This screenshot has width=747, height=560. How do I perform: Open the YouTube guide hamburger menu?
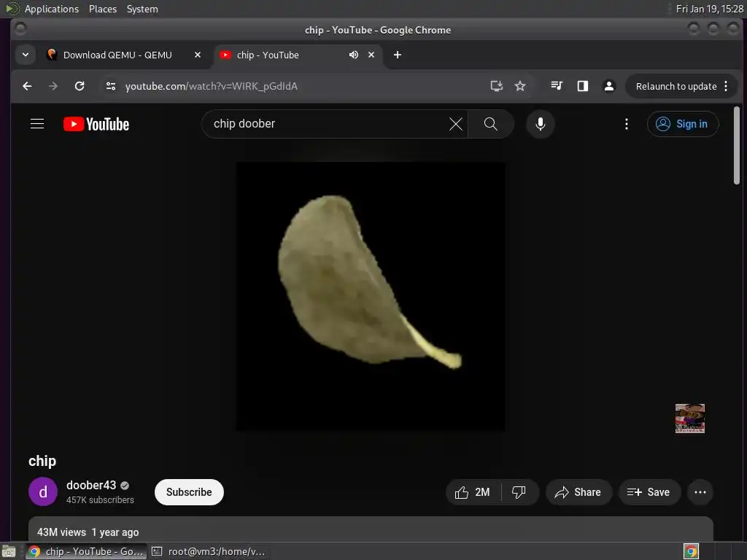click(37, 124)
